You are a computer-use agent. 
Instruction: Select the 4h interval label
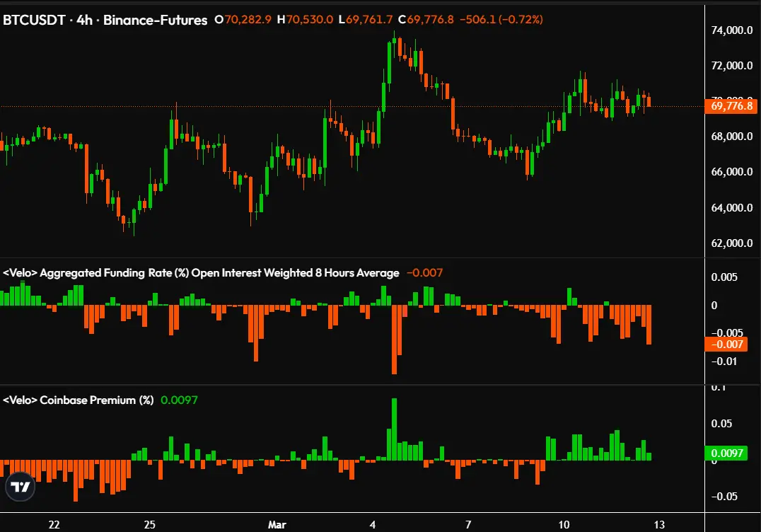click(x=84, y=20)
